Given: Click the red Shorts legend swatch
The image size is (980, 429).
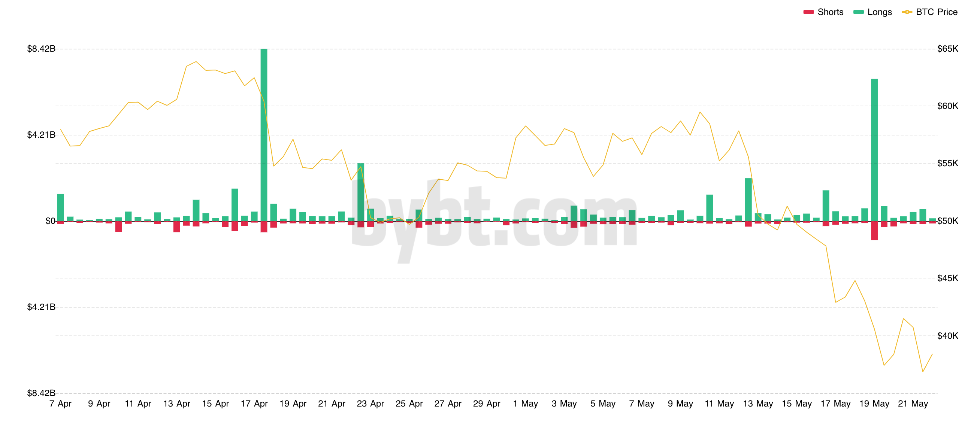Looking at the screenshot, I should [x=808, y=12].
